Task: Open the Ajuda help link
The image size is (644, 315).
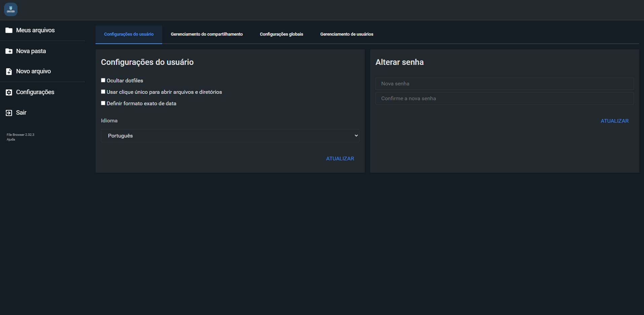Action: click(10, 139)
